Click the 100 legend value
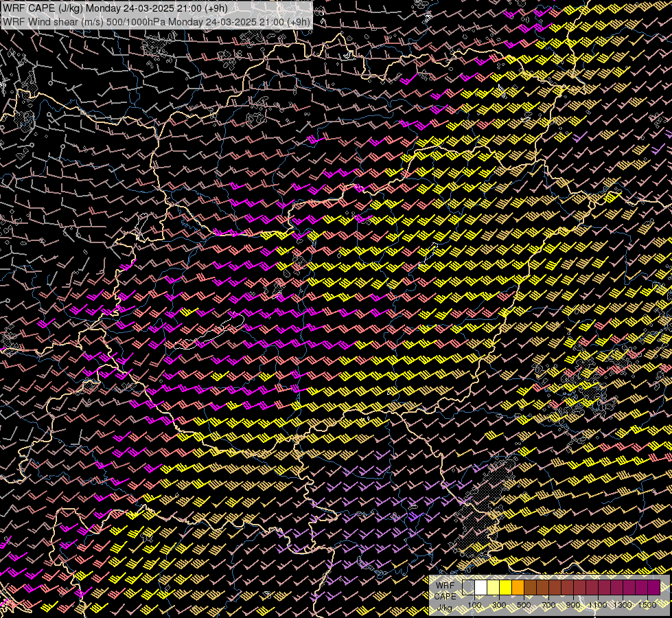Image resolution: width=672 pixels, height=618 pixels. click(474, 605)
